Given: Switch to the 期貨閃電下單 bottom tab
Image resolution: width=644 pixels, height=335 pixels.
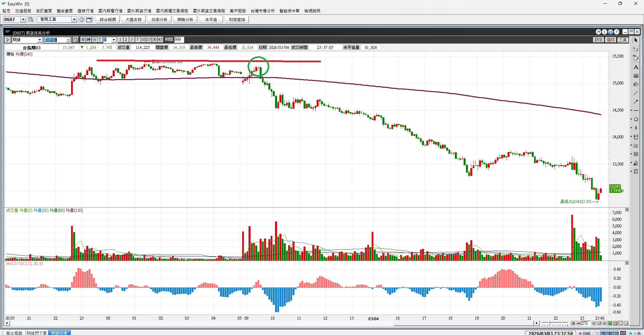Looking at the screenshot, I should tap(37, 333).
